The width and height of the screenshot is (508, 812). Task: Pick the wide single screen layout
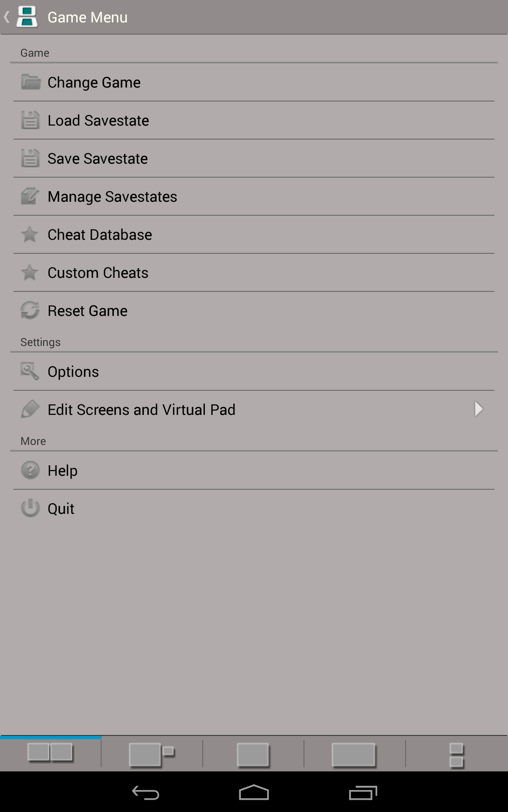click(x=354, y=754)
